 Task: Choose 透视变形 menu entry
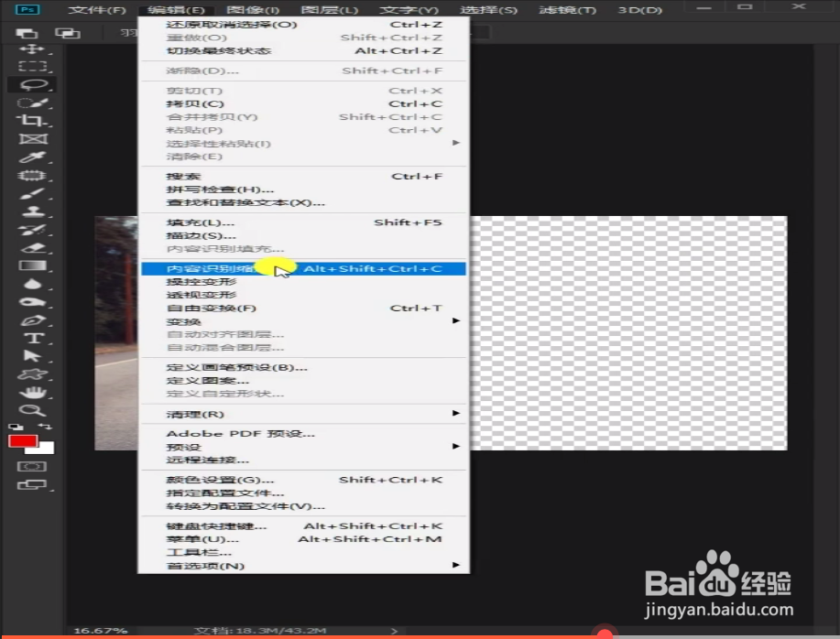pyautogui.click(x=304, y=295)
